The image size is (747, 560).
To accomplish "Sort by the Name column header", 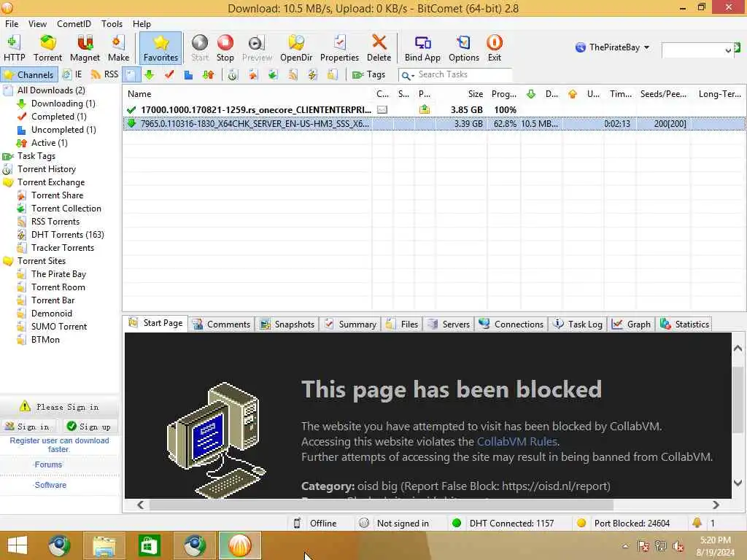I will click(247, 94).
